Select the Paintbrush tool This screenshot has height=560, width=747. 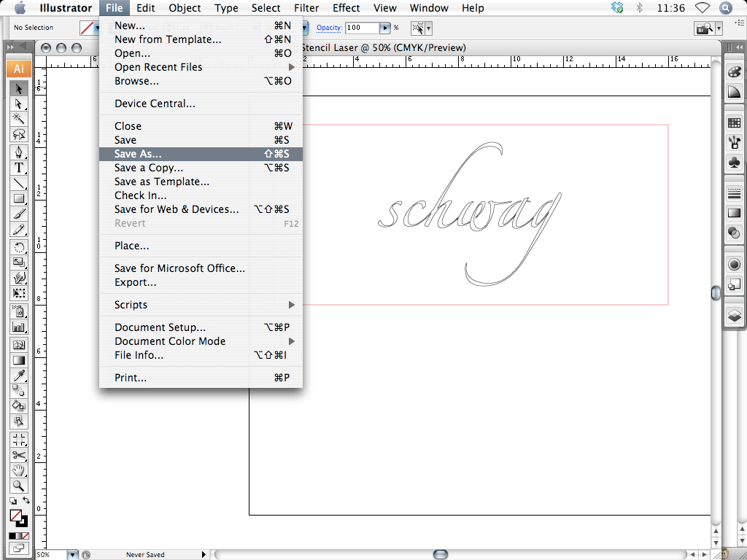(18, 214)
